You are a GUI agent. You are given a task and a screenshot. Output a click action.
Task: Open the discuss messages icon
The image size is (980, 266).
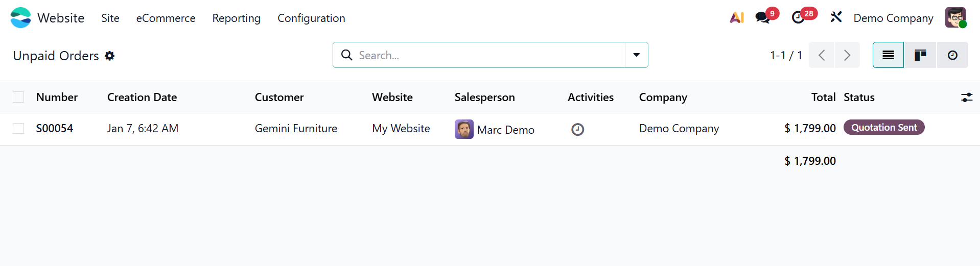pos(762,18)
